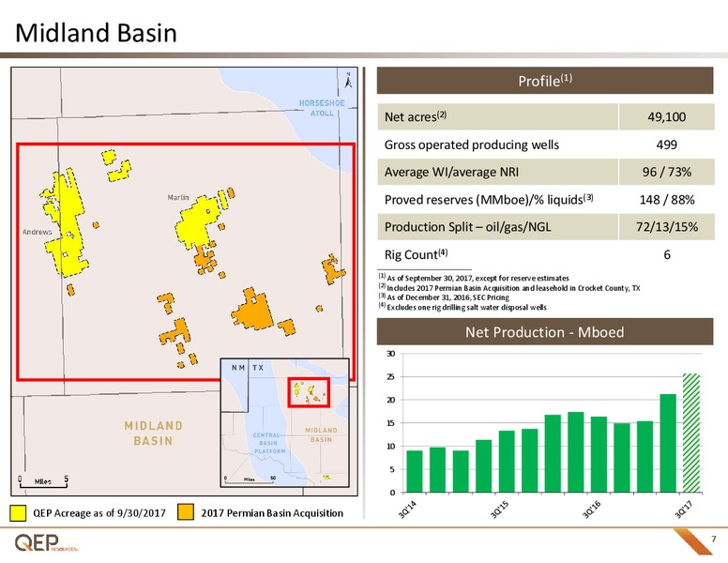Click footnote mentioning Crocket County, TX
This screenshot has width=728, height=563.
click(x=509, y=287)
